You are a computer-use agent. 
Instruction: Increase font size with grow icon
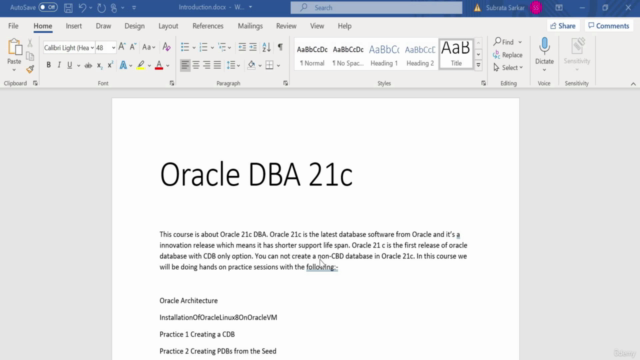coord(122,47)
